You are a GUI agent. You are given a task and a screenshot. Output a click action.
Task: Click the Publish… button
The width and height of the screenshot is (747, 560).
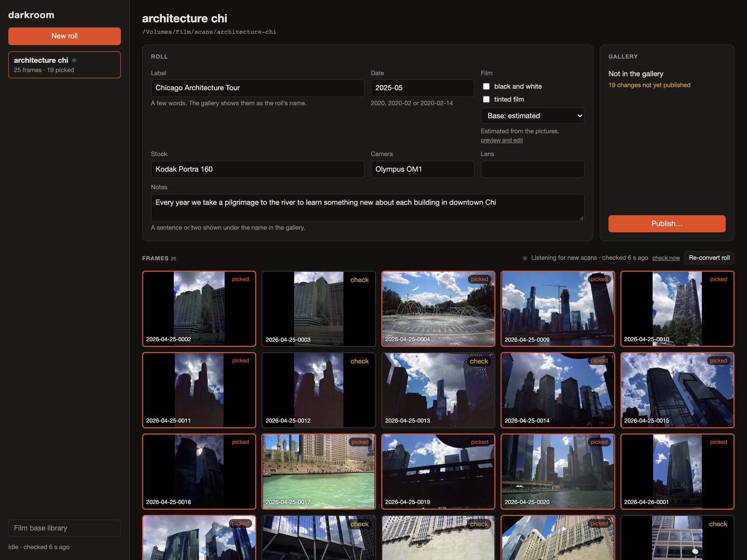click(x=667, y=223)
